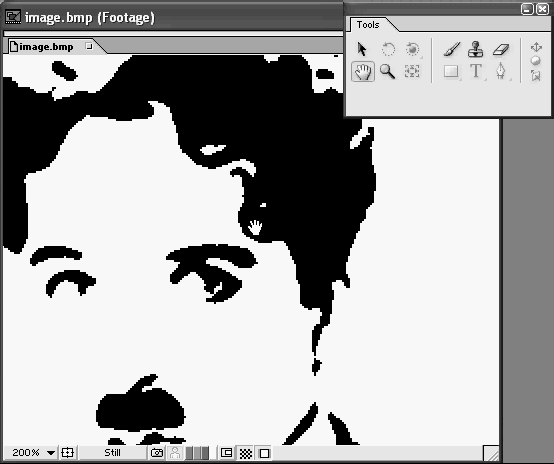Toggle the transparency grid checkerboard
The height and width of the screenshot is (464, 554).
pyautogui.click(x=246, y=453)
